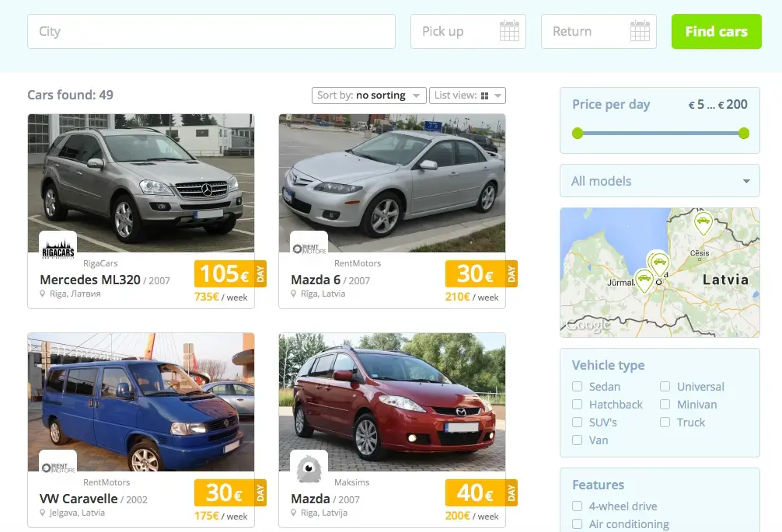
Task: Click the location pin beside Rīga, Latvia
Action: click(x=294, y=294)
